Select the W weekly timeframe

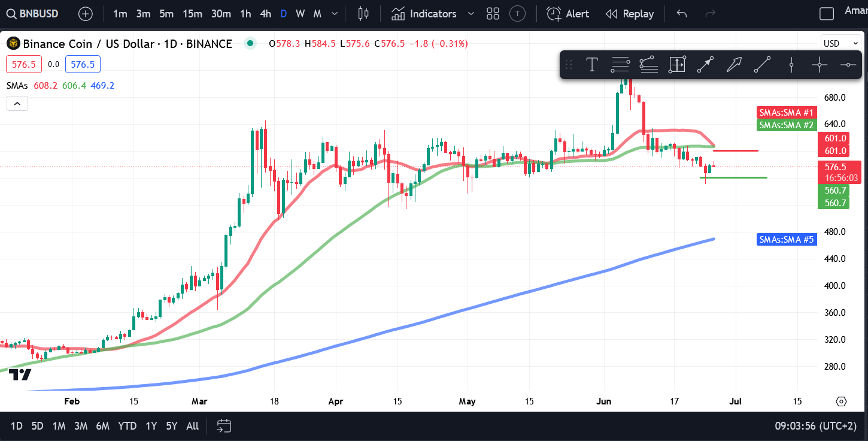(x=300, y=13)
